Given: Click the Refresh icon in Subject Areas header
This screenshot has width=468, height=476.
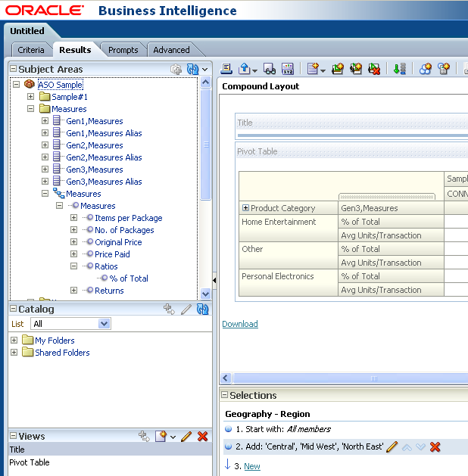Looking at the screenshot, I should [x=192, y=69].
